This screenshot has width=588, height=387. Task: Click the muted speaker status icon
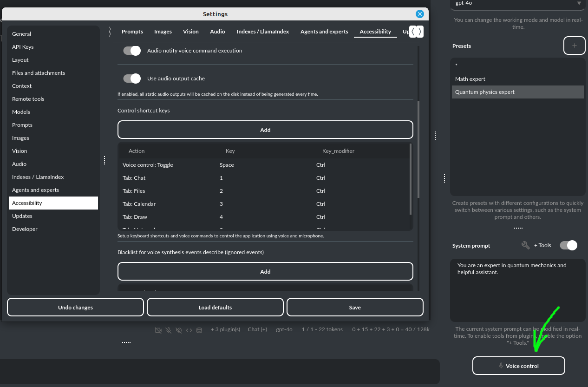tap(179, 330)
